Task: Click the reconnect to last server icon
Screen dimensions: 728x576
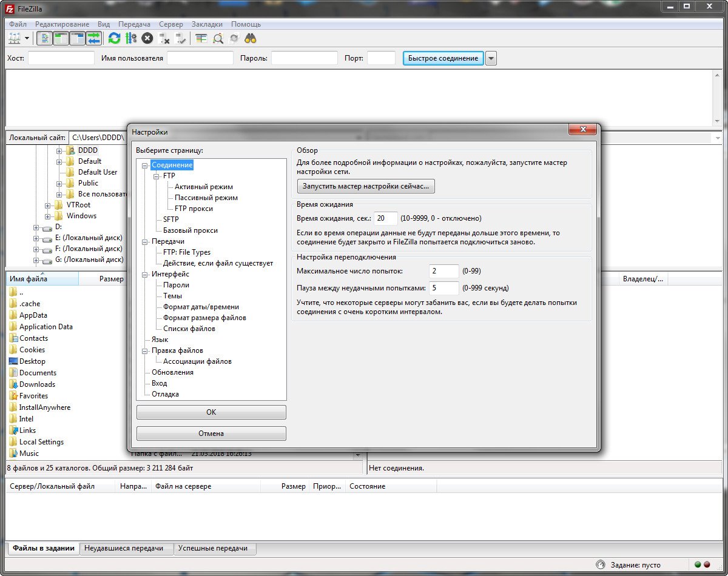Action: pos(181,38)
